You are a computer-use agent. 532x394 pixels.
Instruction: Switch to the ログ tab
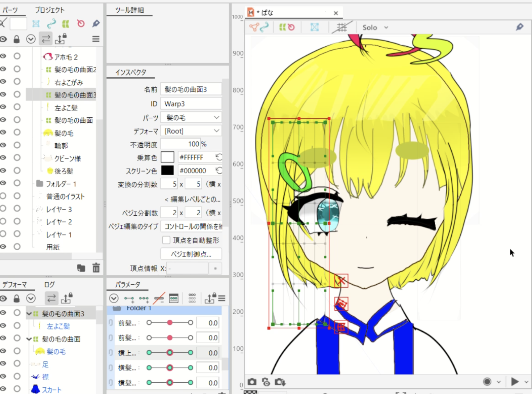[x=49, y=284]
